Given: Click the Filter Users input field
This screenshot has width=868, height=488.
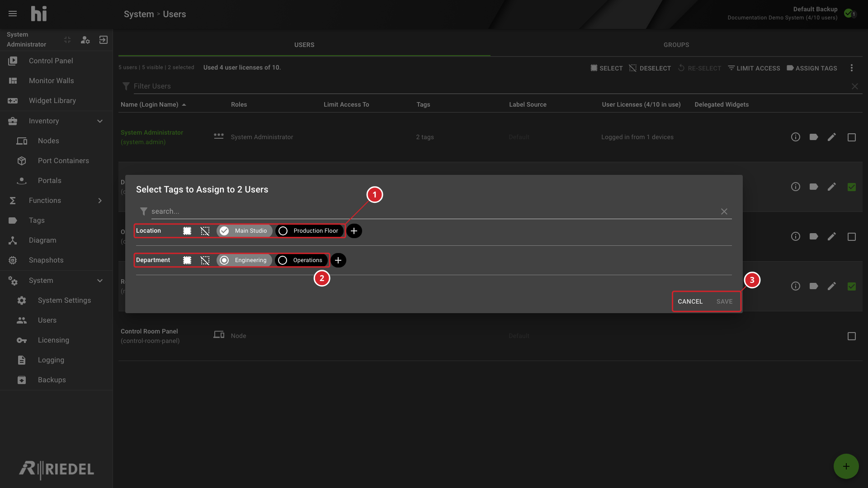Looking at the screenshot, I should point(491,86).
